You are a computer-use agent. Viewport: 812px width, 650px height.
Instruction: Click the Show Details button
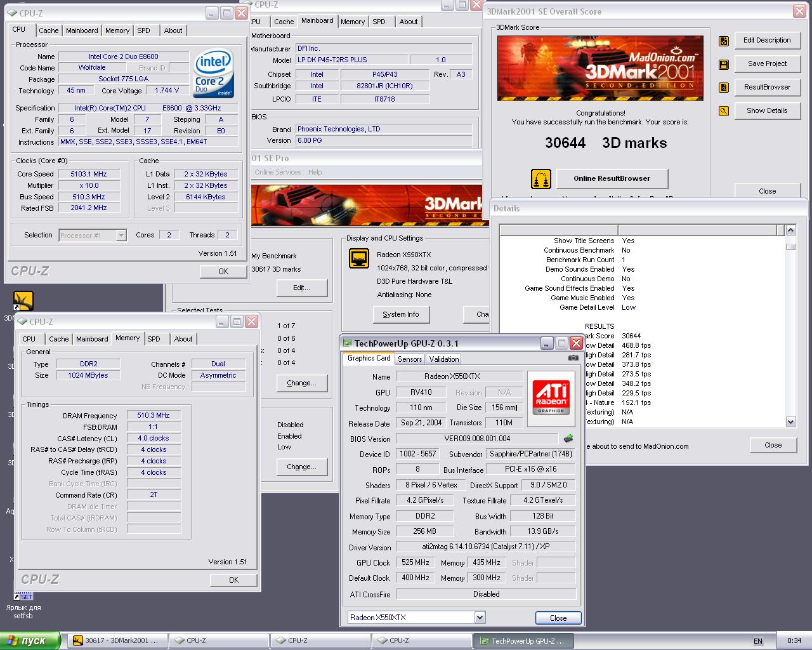point(767,110)
